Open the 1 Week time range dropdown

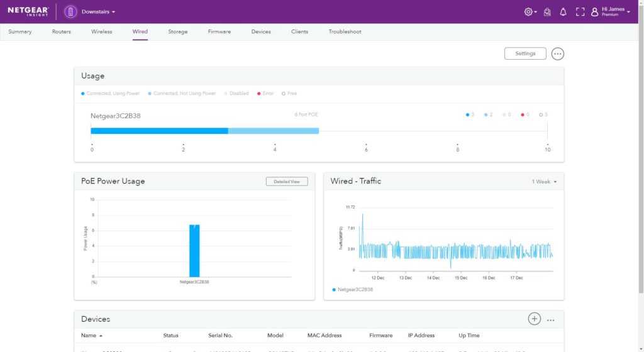click(x=544, y=182)
